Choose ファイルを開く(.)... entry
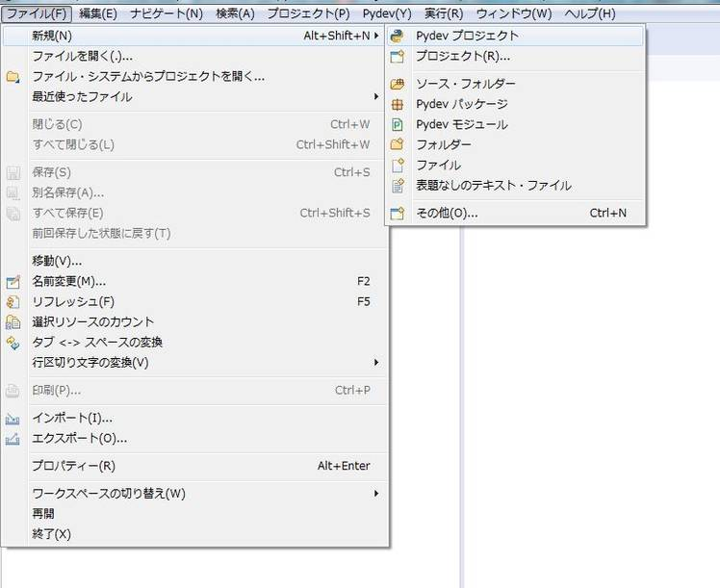Screen dimensions: 720x588 click(194, 56)
